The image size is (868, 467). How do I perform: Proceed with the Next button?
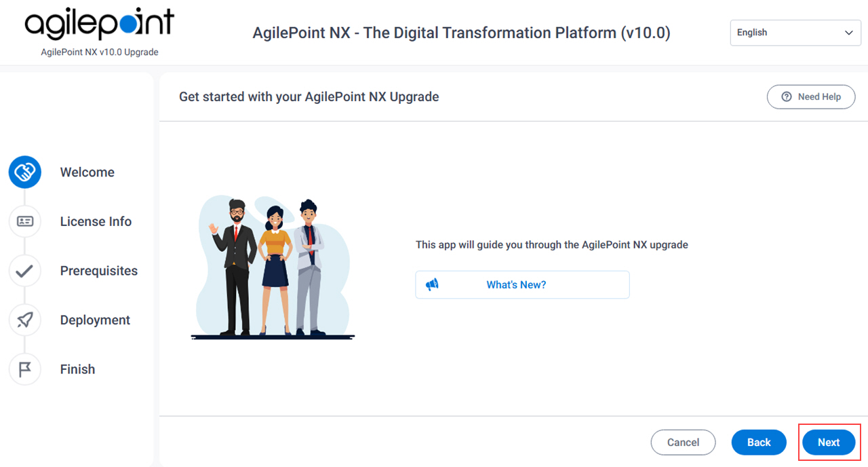point(829,443)
